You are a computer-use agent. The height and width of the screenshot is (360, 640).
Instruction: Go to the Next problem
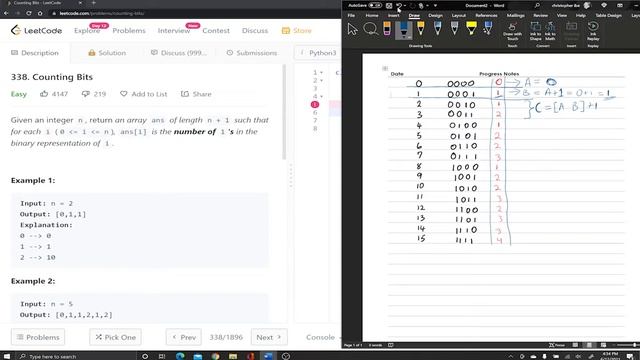pyautogui.click(x=269, y=337)
